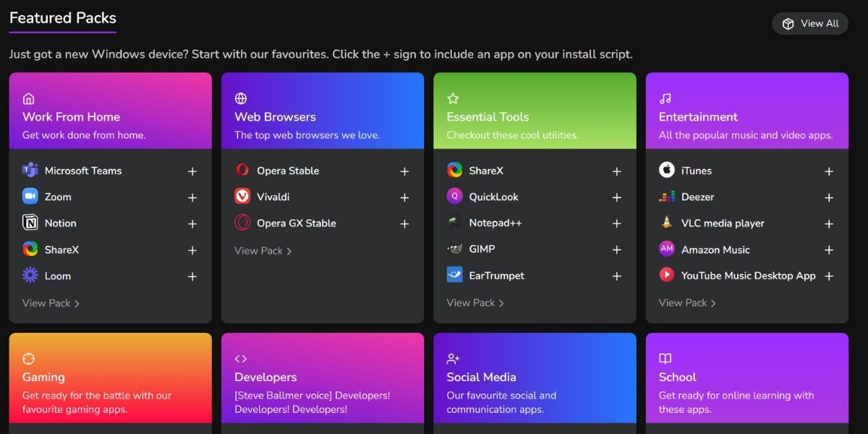This screenshot has width=868, height=434.
Task: Click the Microsoft Teams app icon
Action: click(x=30, y=171)
